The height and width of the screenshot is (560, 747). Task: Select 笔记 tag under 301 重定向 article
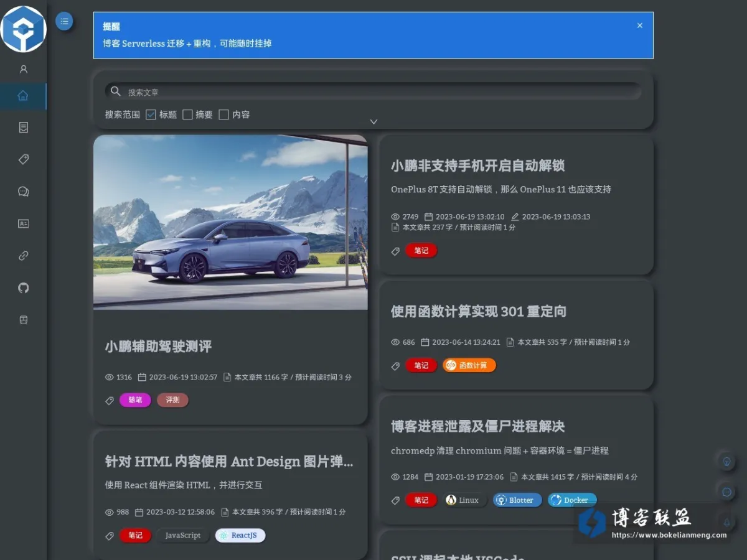pos(421,365)
